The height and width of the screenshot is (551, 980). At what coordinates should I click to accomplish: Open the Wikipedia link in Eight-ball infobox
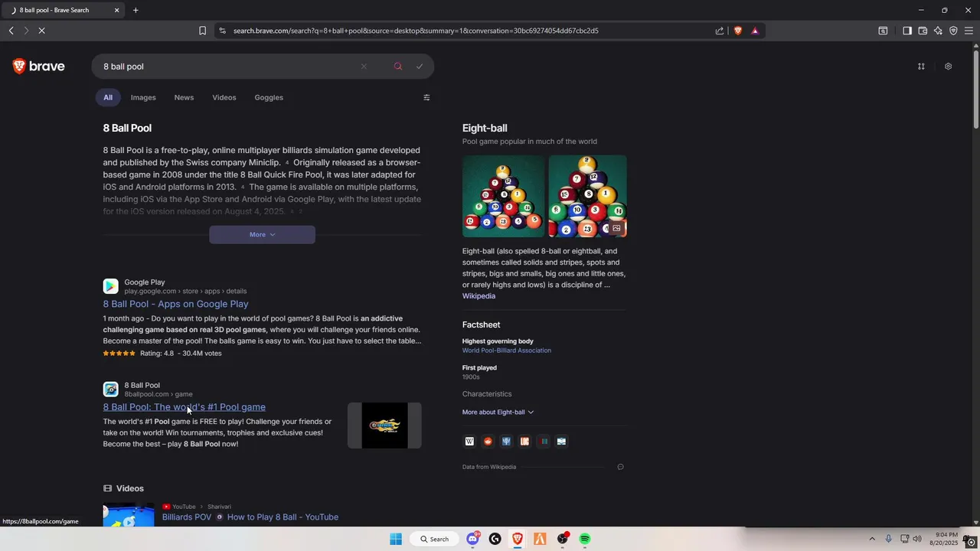click(479, 296)
